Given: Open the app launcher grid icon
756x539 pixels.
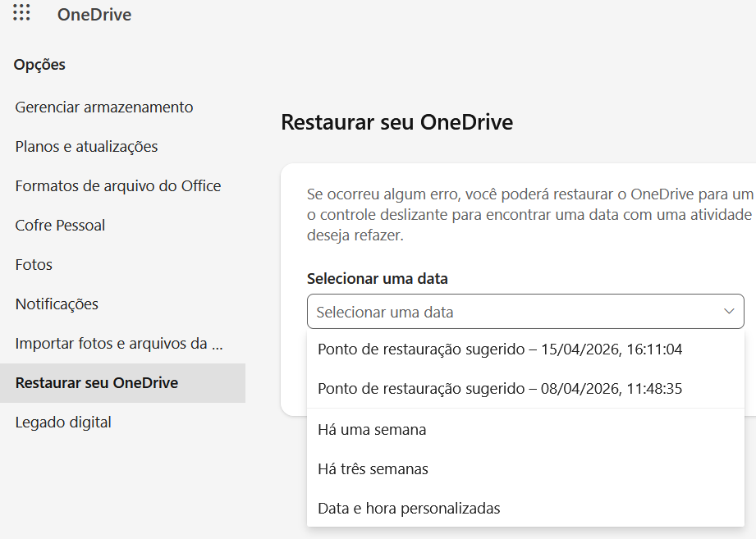Looking at the screenshot, I should click(x=21, y=13).
